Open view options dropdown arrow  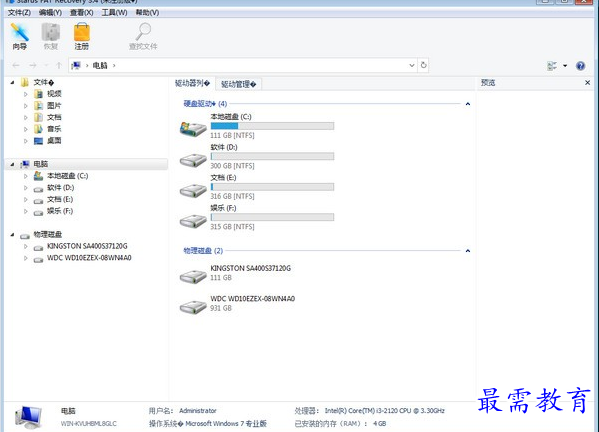click(565, 66)
